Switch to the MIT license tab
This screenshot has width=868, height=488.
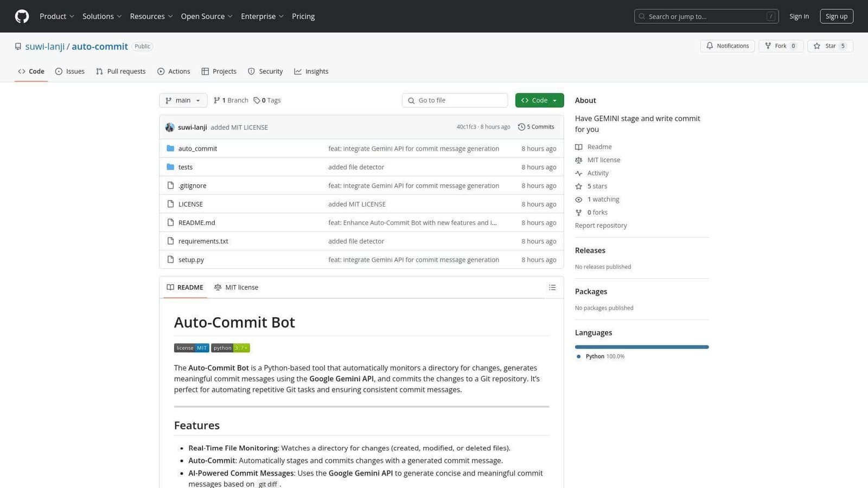[x=237, y=287]
